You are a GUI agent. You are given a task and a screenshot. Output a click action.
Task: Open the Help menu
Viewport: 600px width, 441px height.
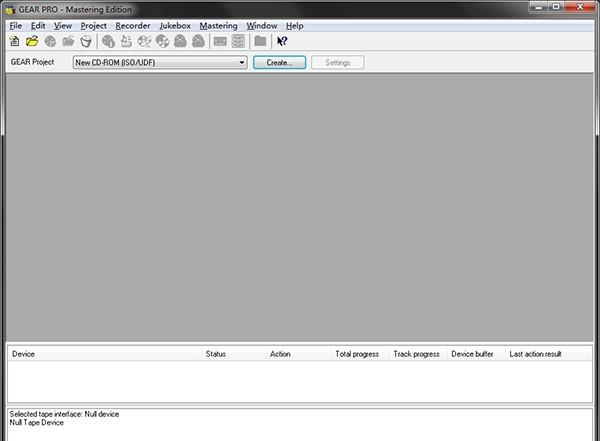point(295,26)
